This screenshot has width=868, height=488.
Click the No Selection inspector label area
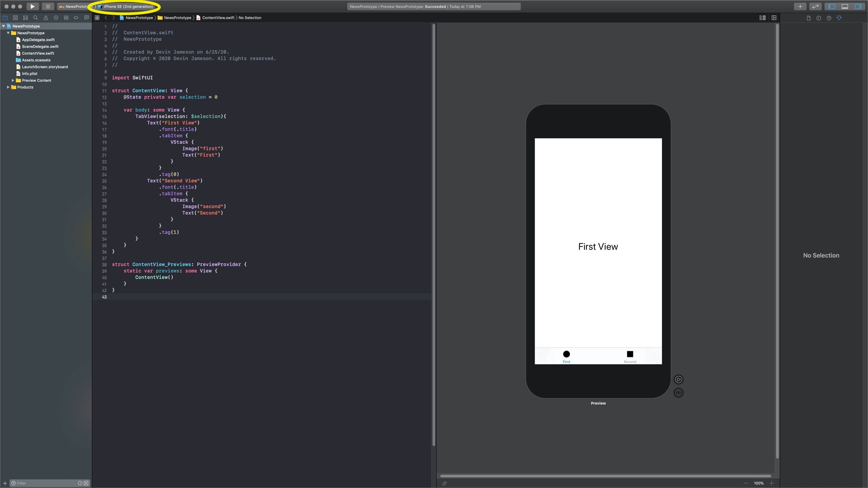pos(821,255)
